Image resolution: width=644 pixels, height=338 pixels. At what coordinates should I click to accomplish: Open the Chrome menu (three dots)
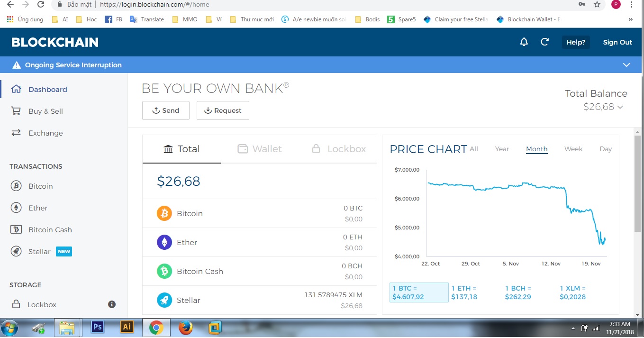631,4
